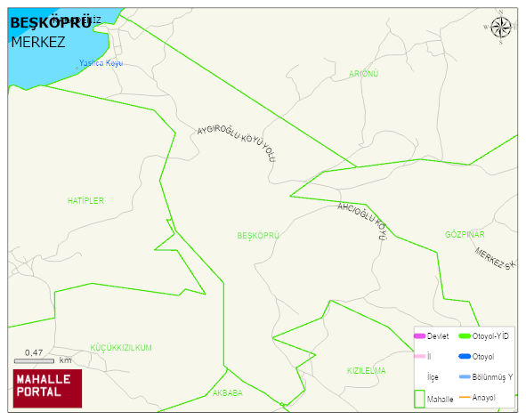Select the AKBABA neighborhood label

point(228,392)
